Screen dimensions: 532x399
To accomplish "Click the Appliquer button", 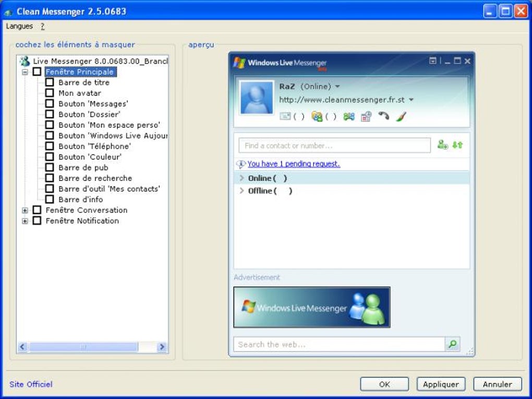I will point(441,384).
